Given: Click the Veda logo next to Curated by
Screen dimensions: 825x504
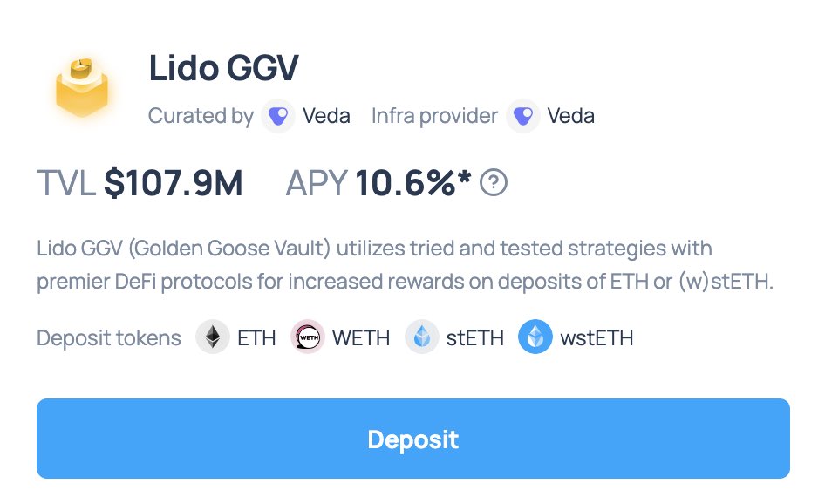Looking at the screenshot, I should [x=278, y=116].
